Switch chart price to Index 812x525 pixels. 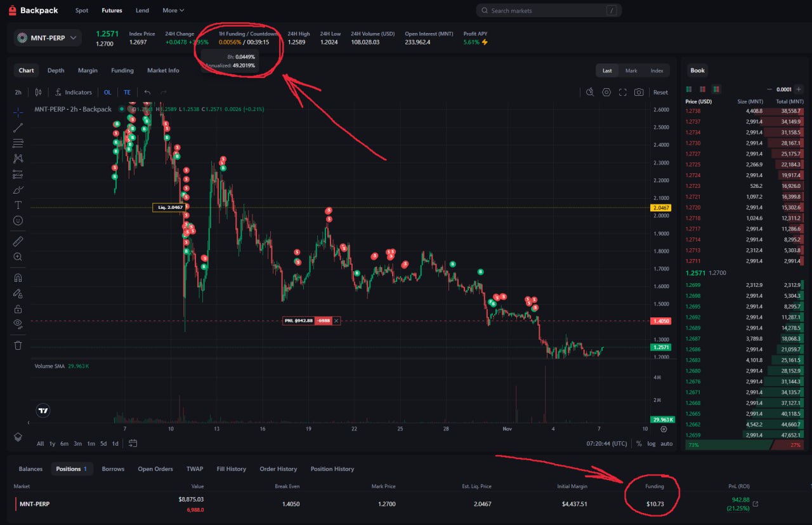tap(657, 70)
